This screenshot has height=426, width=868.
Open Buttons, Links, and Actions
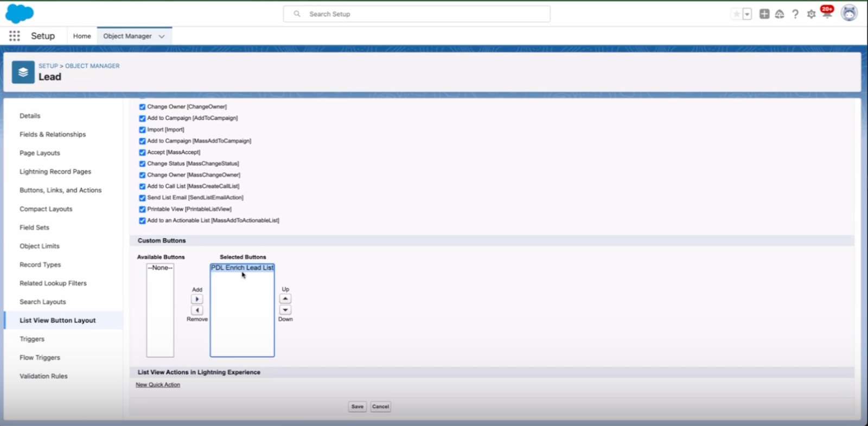tap(60, 190)
